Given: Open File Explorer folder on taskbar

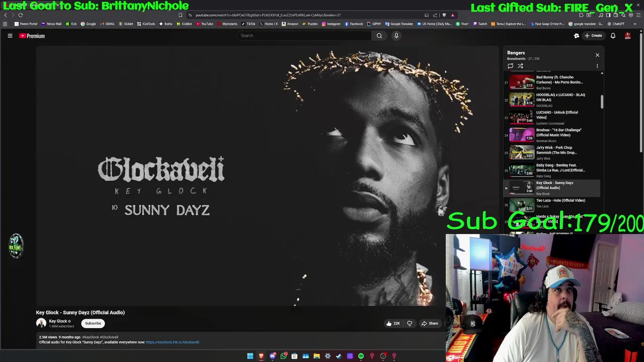Looking at the screenshot, I should pos(316,356).
